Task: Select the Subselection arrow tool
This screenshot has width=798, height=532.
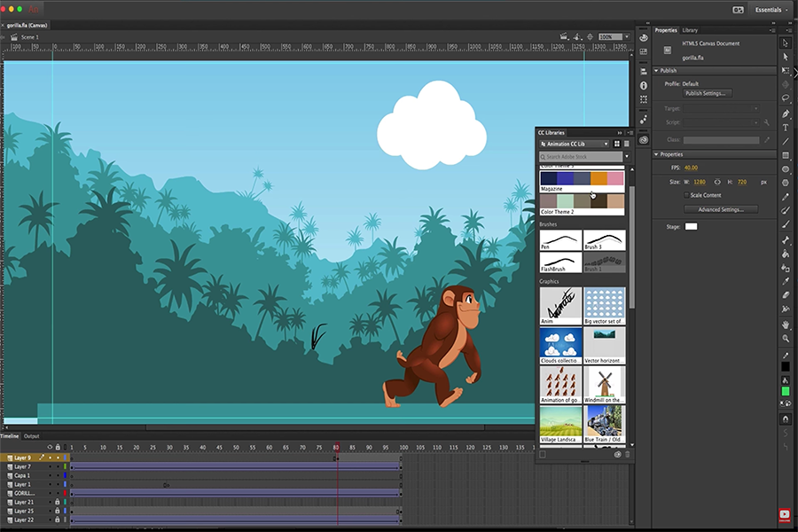Action: coord(786,56)
